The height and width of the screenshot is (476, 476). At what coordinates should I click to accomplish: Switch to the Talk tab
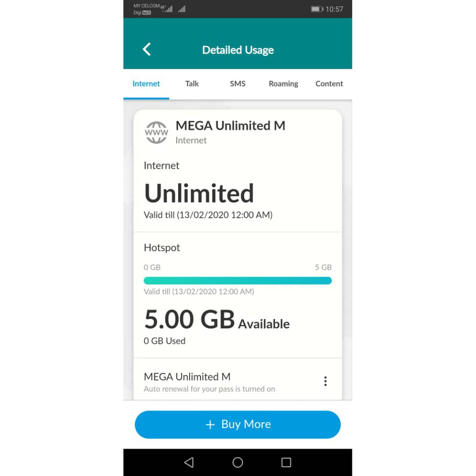pos(192,84)
